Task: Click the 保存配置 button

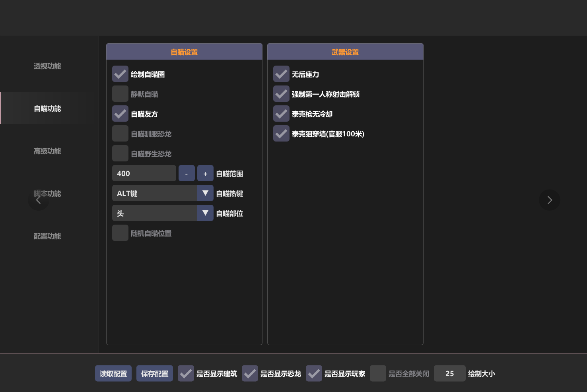Action: [x=155, y=373]
